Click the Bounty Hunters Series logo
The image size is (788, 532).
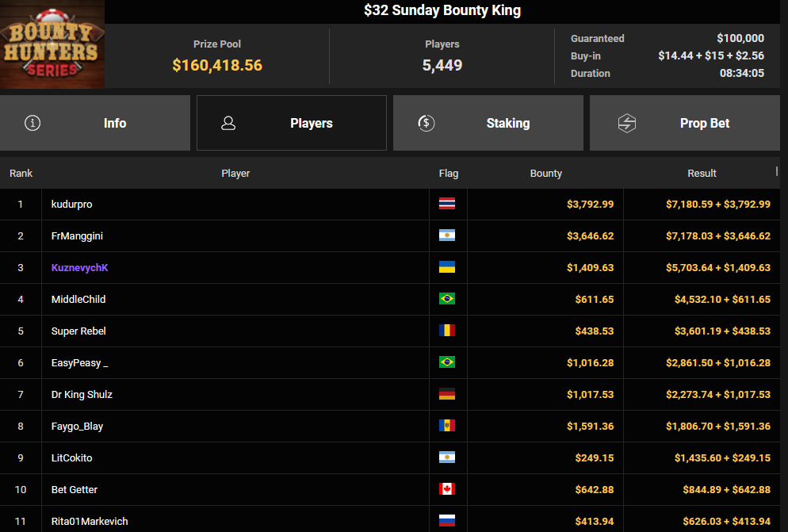point(52,44)
